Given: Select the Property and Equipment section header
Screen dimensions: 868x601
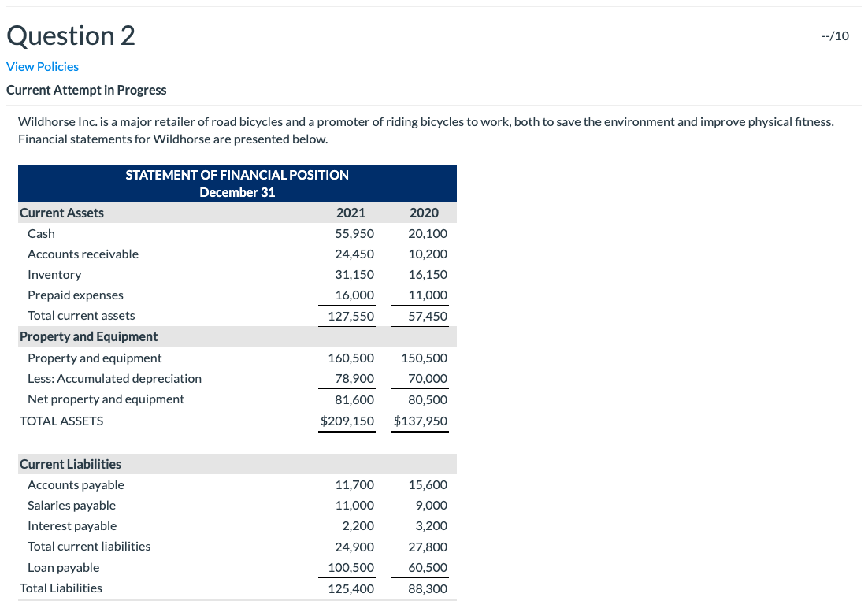Looking at the screenshot, I should tap(87, 336).
